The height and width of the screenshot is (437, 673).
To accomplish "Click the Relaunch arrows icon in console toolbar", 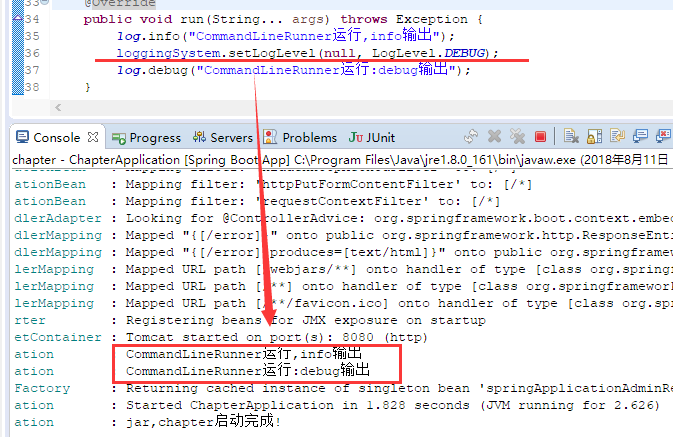I will (471, 137).
